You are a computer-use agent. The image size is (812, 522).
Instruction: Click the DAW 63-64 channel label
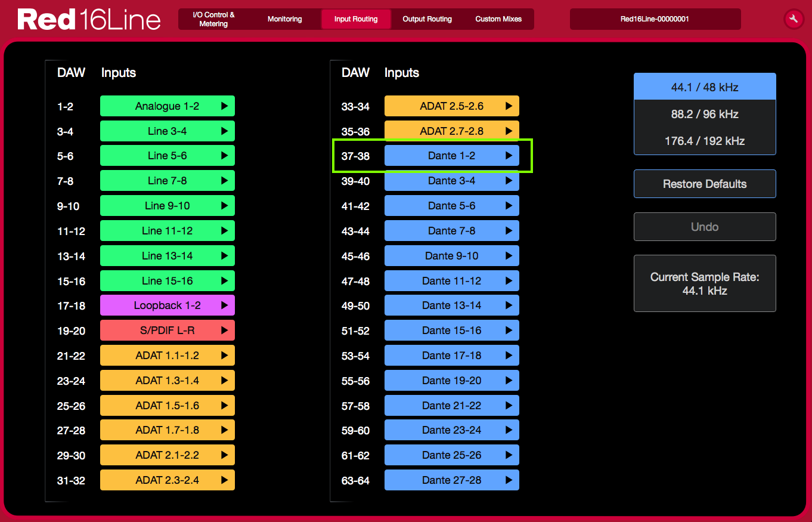(355, 481)
